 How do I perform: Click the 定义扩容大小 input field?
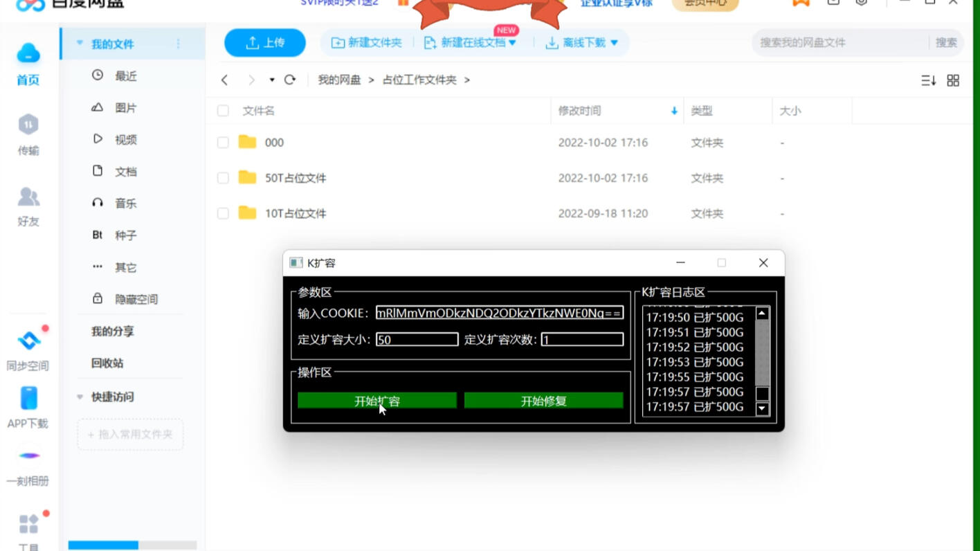[x=417, y=339]
